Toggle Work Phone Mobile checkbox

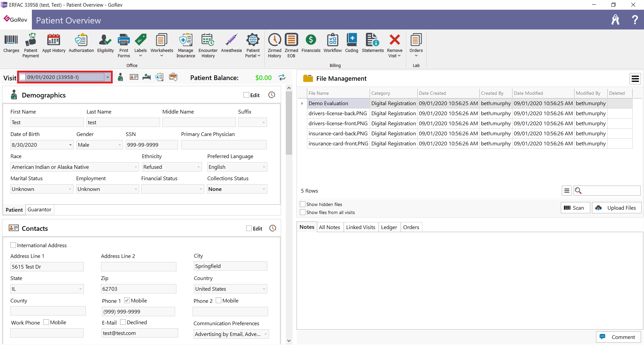click(46, 322)
